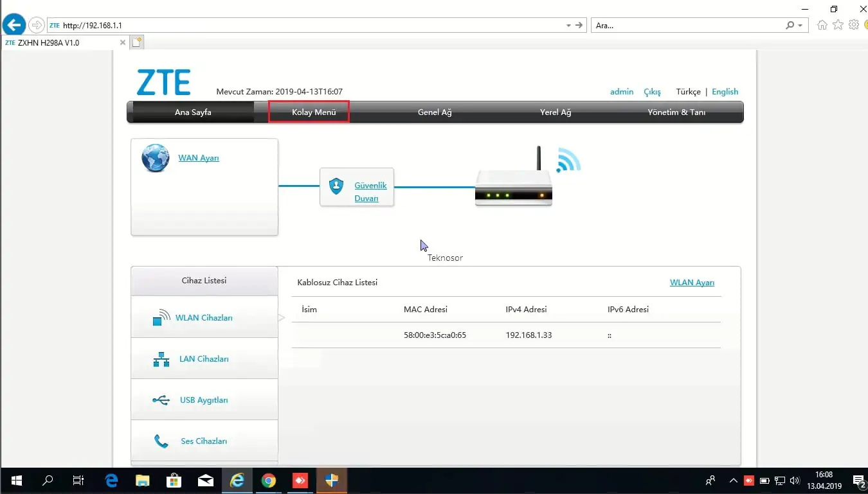Click the WLAN Ayarı link
The image size is (868, 494).
[692, 283]
